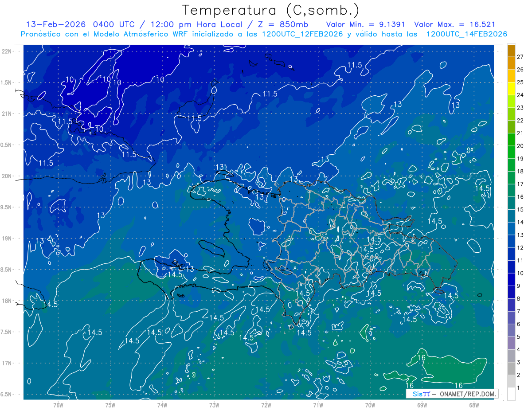
Task: Click the '68W' longitude label
Action: pos(473,405)
